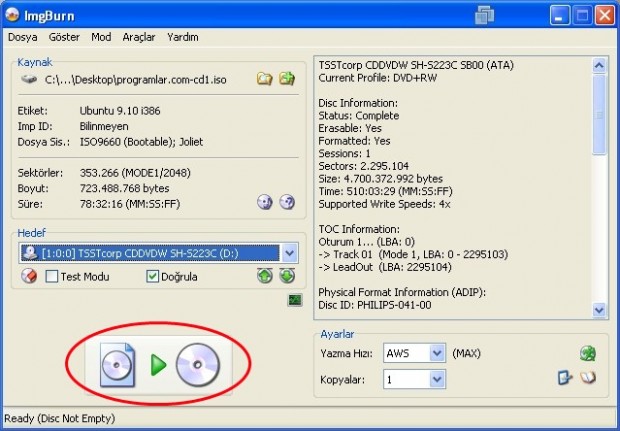The height and width of the screenshot is (431, 620).
Task: Expand the Hedef drive dropdown
Action: pos(289,253)
